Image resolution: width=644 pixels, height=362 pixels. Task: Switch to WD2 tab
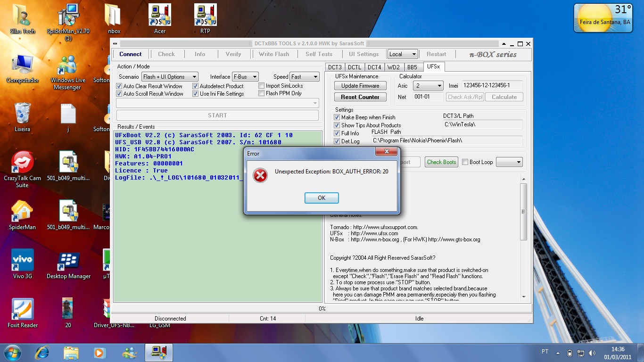(x=394, y=67)
